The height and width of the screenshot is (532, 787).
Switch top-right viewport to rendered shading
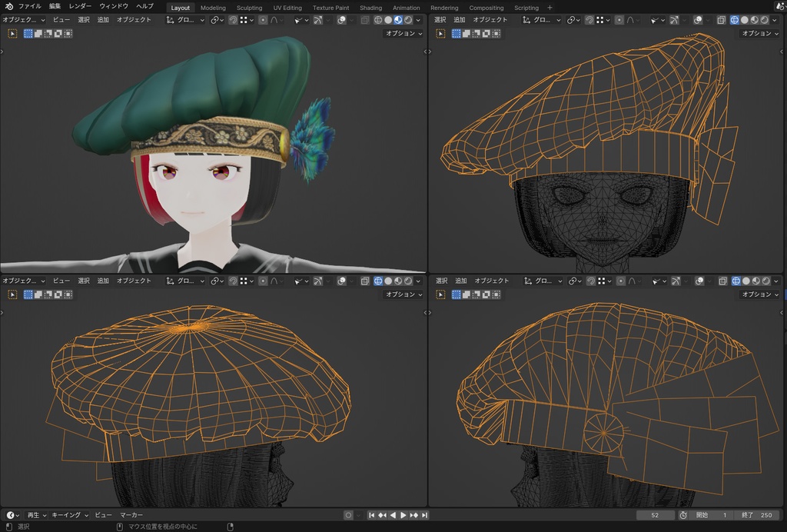click(x=764, y=20)
